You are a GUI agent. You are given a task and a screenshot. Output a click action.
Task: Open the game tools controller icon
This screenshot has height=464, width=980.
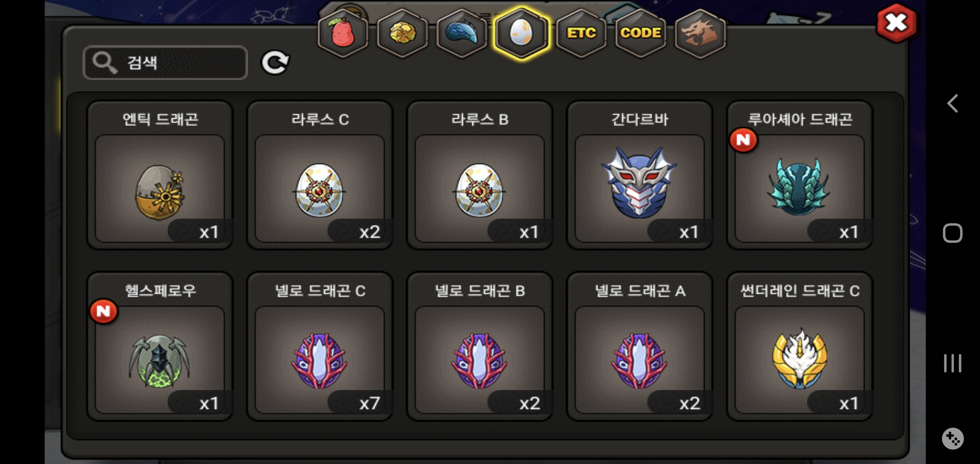click(x=952, y=439)
